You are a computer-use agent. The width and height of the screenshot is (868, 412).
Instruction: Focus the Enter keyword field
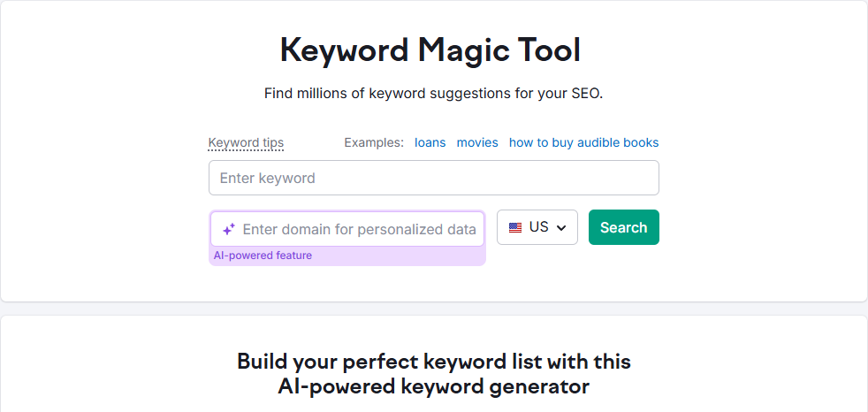[434, 178]
